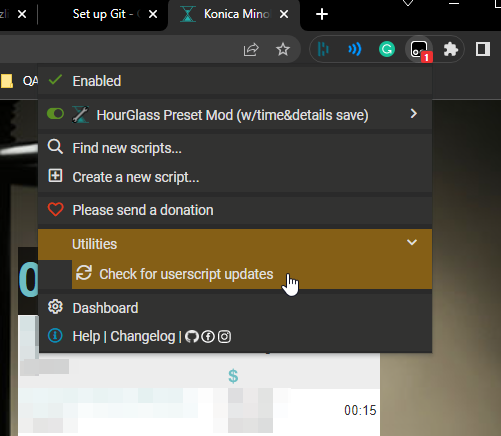Image resolution: width=501 pixels, height=436 pixels.
Task: Click the magnifier icon beside Find new scripts
Action: (55, 147)
